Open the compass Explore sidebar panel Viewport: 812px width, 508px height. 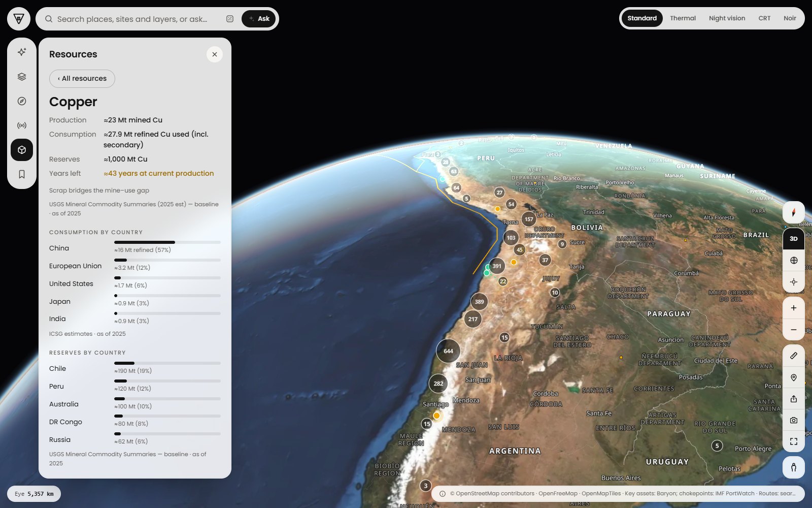[x=22, y=101]
